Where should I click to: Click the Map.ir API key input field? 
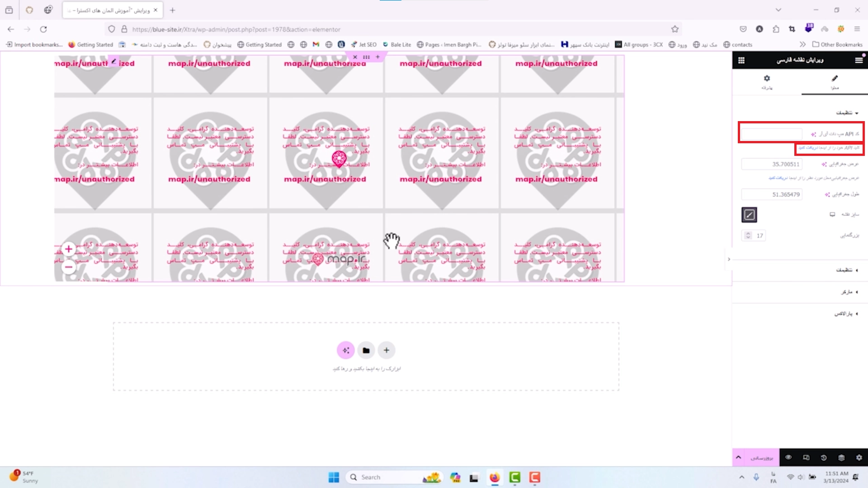pyautogui.click(x=772, y=134)
